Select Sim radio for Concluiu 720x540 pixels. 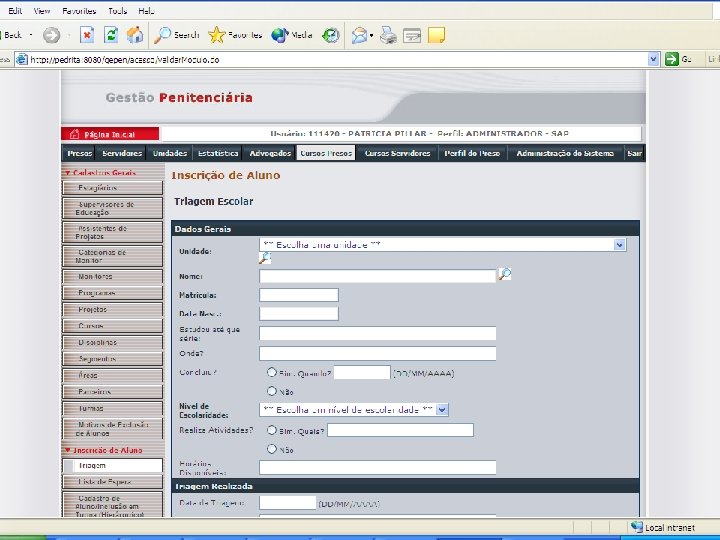coord(271,372)
